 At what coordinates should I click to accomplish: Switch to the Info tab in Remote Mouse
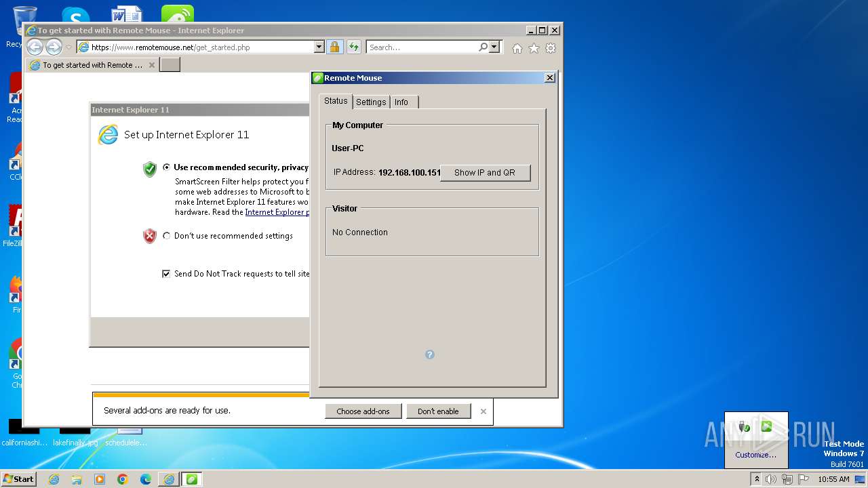(x=403, y=102)
